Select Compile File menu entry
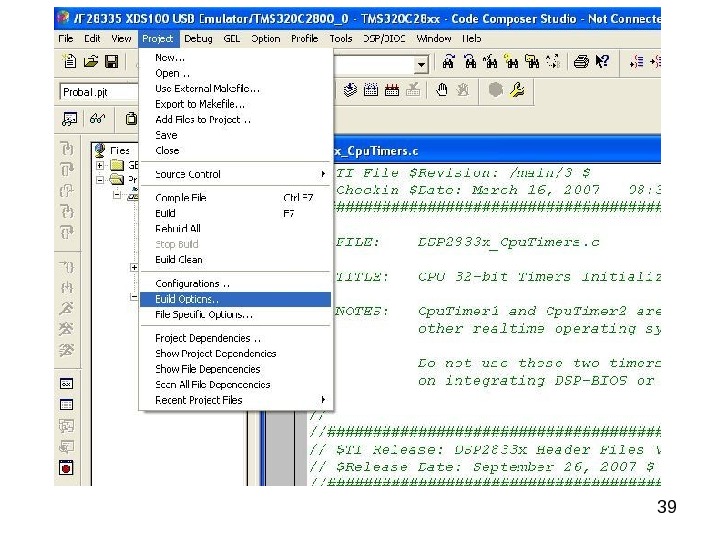Screen dimensions: 720x540 click(235, 197)
